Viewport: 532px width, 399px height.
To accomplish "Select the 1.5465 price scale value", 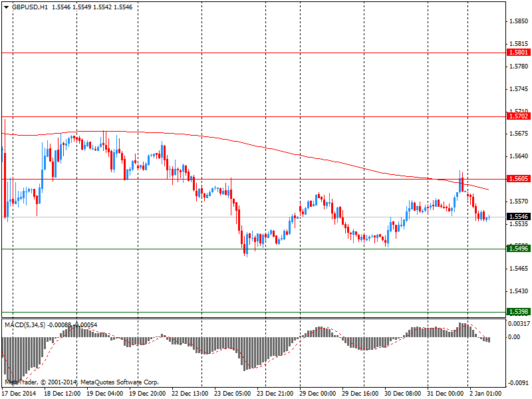I will [519, 269].
